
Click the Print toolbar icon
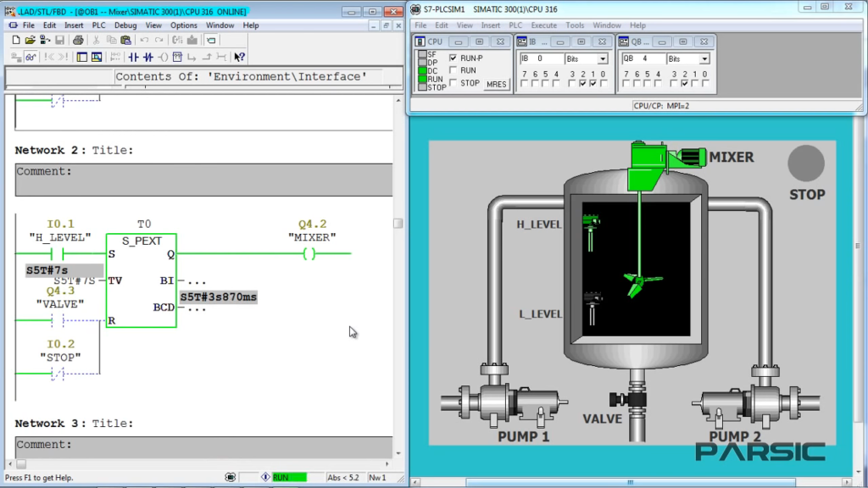78,40
